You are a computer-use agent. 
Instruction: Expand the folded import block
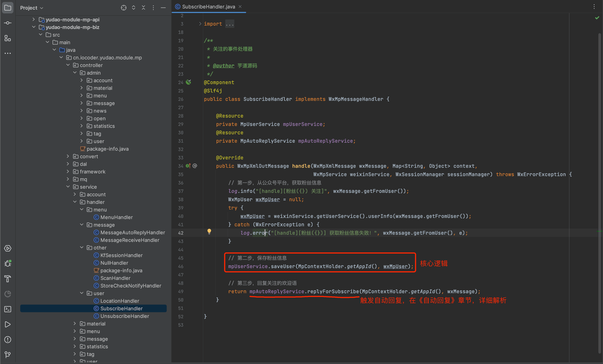coord(200,24)
